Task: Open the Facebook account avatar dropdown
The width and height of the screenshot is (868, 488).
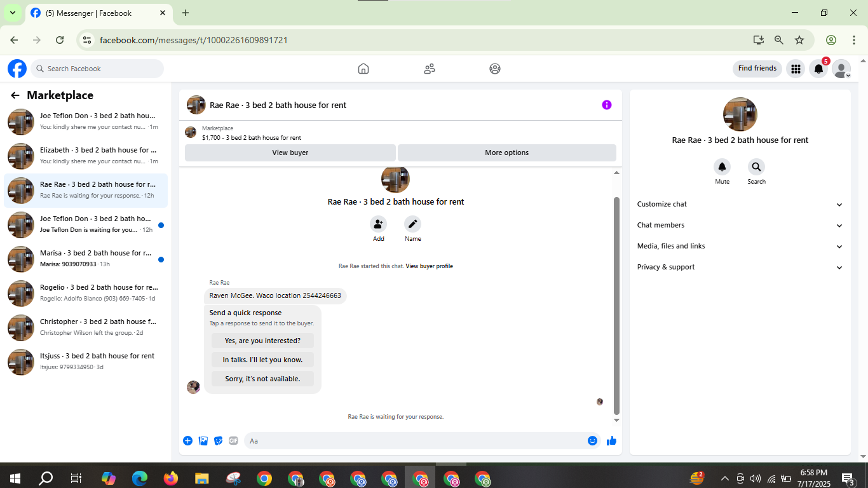Action: pyautogui.click(x=841, y=69)
